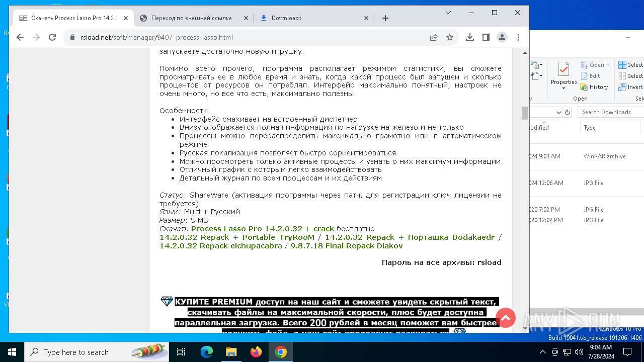644x362 pixels.
Task: Select the 7:02 PM JPG File row
Action: pyautogui.click(x=587, y=209)
